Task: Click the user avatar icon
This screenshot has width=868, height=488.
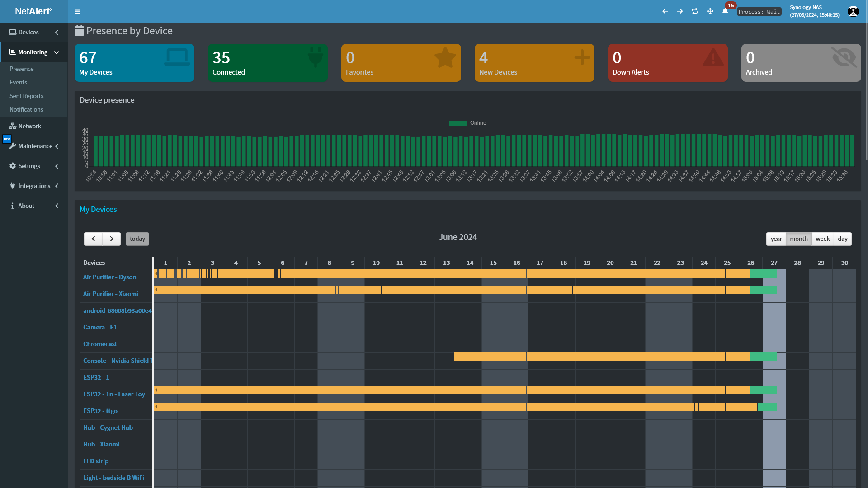Action: [x=853, y=11]
